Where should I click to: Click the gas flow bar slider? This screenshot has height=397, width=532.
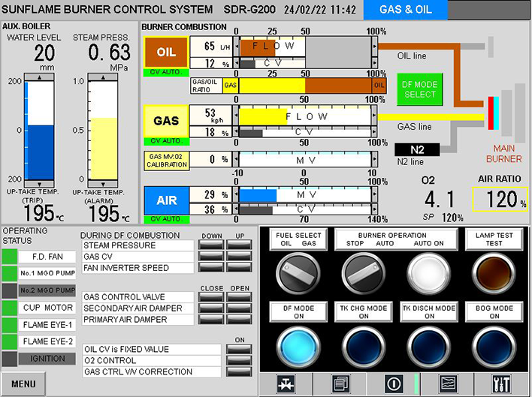click(305, 116)
